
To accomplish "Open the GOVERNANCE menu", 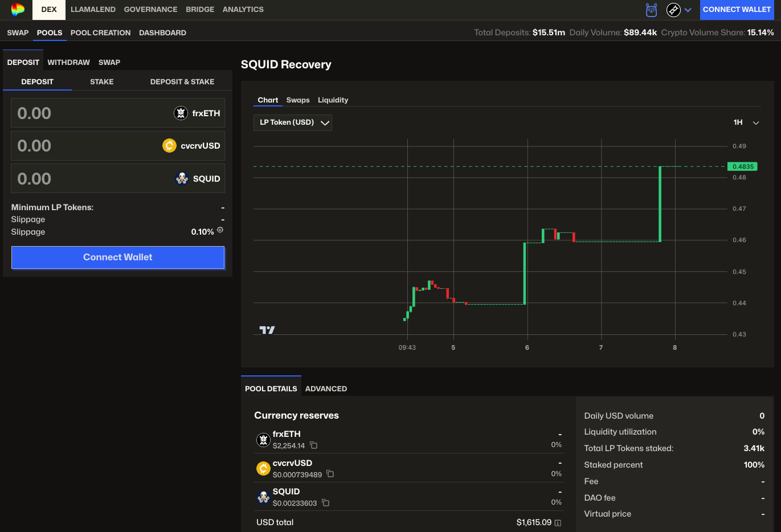I will click(150, 10).
